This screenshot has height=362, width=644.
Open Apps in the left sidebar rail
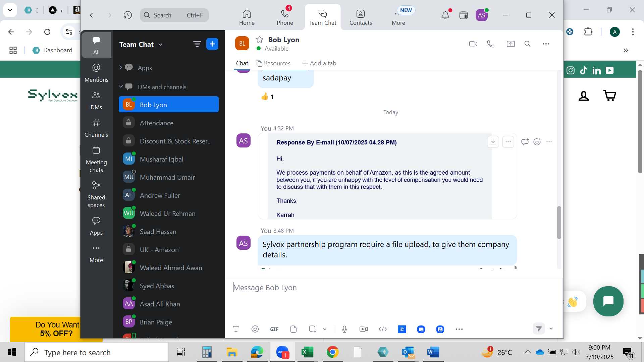pos(96,226)
